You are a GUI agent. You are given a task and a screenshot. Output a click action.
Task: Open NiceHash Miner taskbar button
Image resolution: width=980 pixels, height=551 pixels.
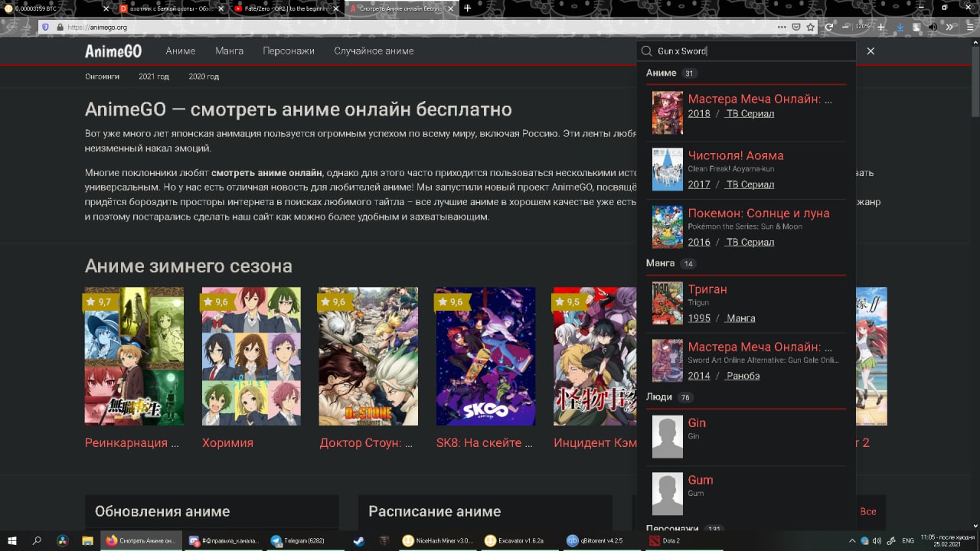pos(439,540)
